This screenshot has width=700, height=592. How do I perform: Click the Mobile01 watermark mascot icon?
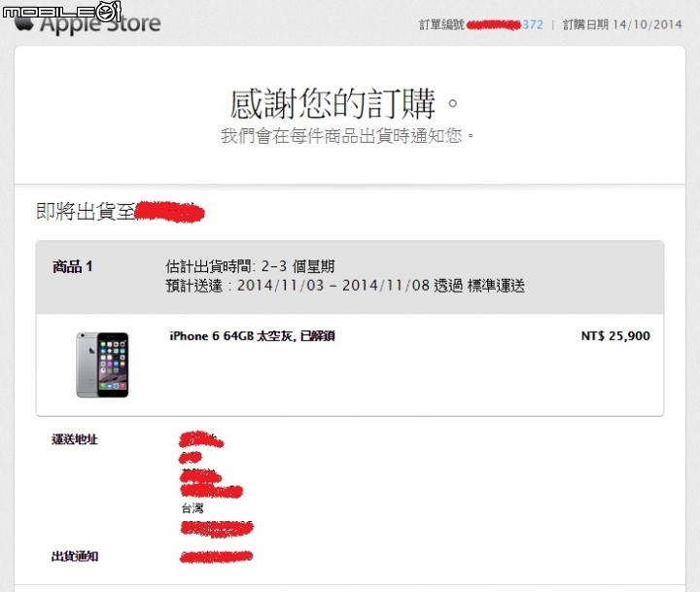(x=110, y=11)
